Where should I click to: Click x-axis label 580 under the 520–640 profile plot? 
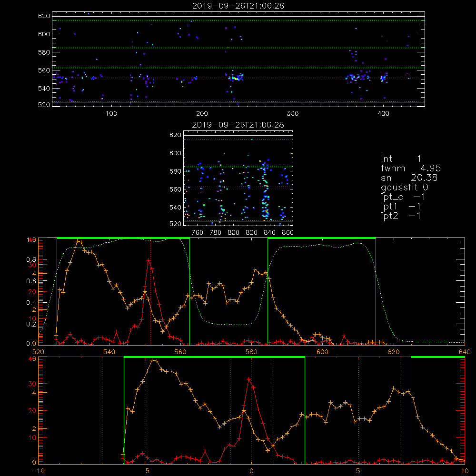coord(251,352)
